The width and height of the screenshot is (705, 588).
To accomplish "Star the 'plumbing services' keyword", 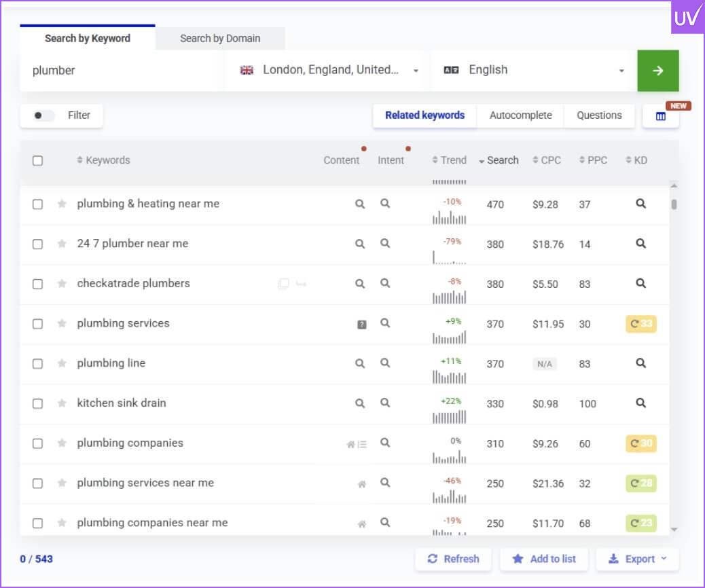I will coord(62,324).
